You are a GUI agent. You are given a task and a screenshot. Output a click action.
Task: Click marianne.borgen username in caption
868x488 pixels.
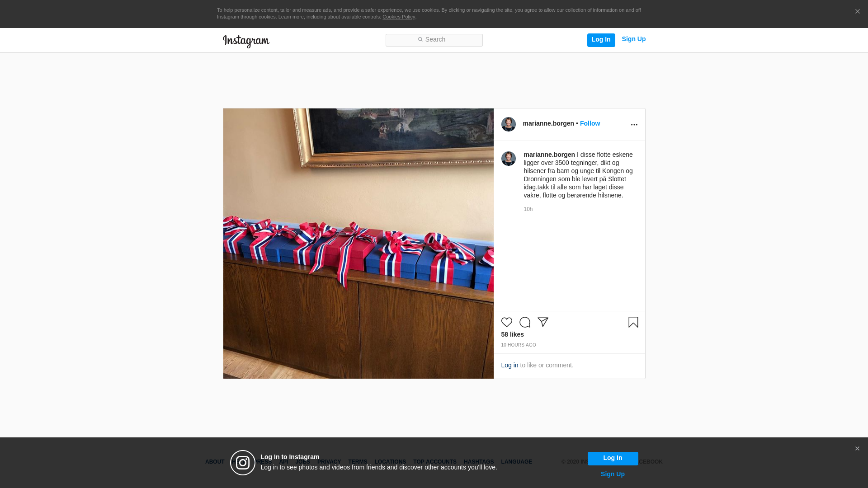549,155
